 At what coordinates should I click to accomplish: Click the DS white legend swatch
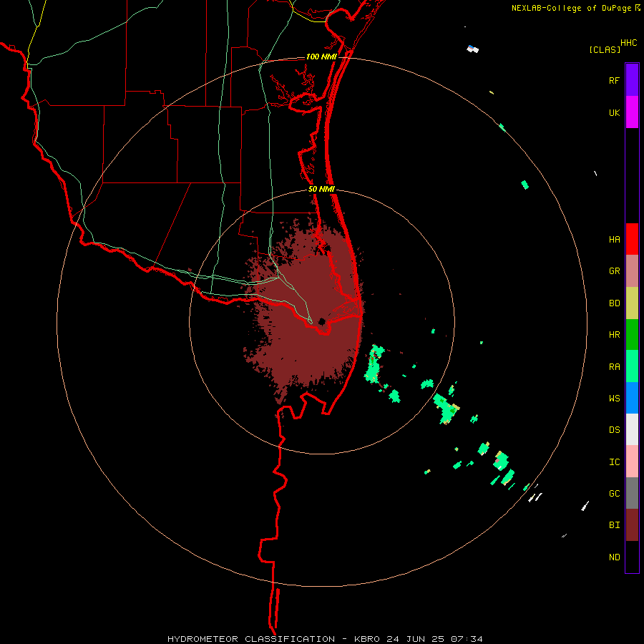tap(632, 429)
